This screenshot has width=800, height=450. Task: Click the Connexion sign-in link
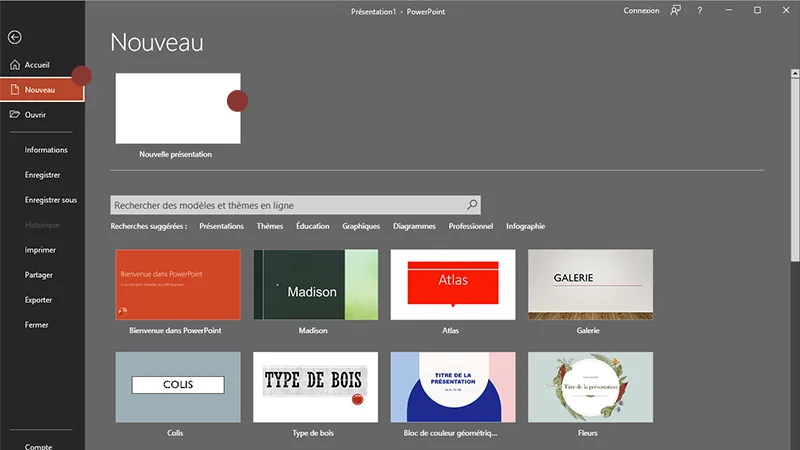(x=641, y=10)
